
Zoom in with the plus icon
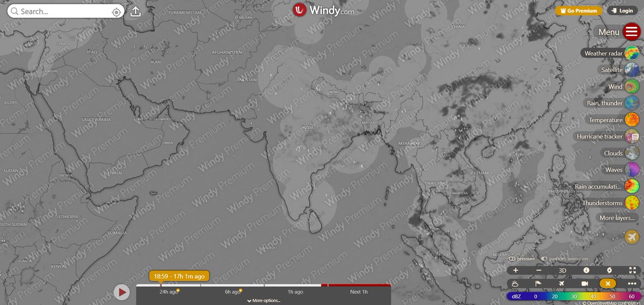pos(516,271)
